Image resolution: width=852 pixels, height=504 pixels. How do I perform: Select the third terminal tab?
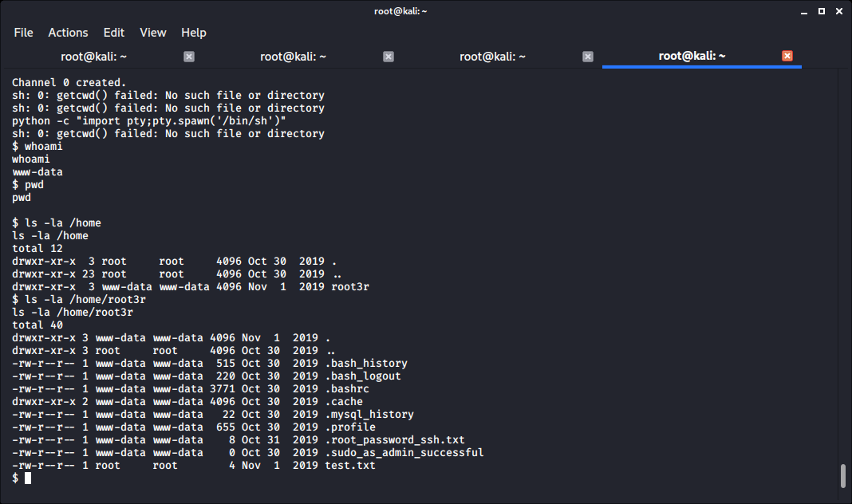[492, 57]
